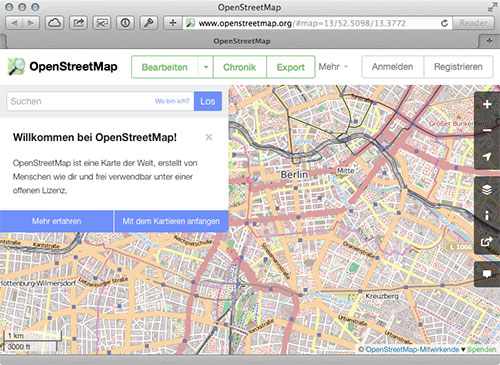Click the Kreuzberg label on the map
The image size is (500, 365).
pyautogui.click(x=382, y=296)
